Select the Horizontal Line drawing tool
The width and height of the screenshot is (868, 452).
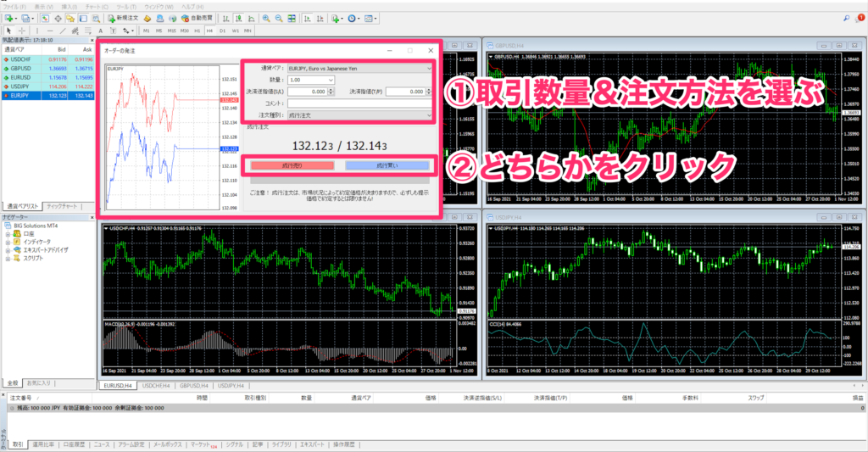pos(50,31)
